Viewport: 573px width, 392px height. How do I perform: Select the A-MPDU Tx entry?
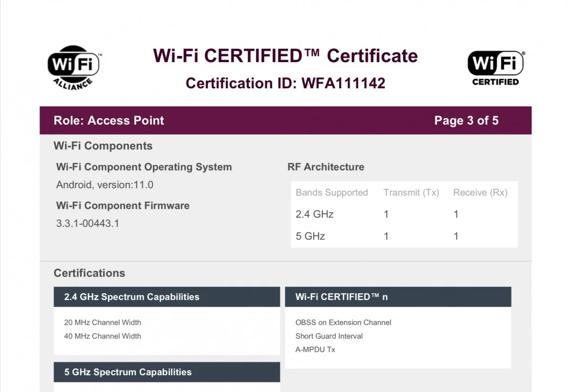click(x=315, y=350)
